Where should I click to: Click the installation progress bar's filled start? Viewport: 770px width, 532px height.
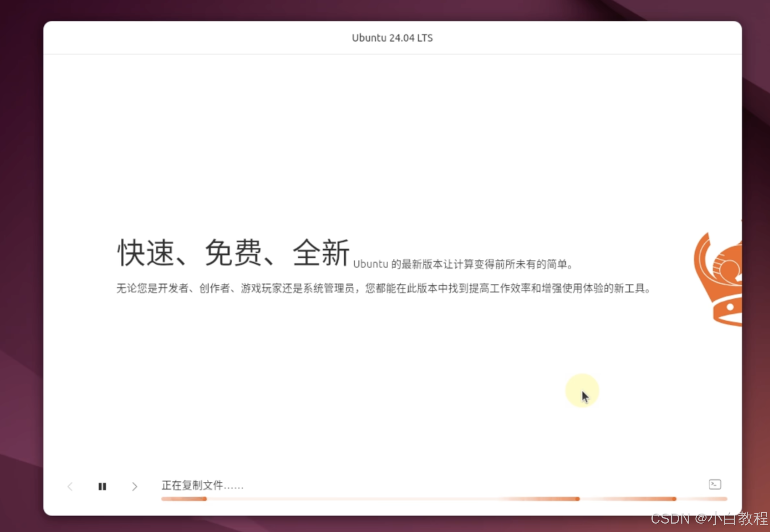pos(184,499)
